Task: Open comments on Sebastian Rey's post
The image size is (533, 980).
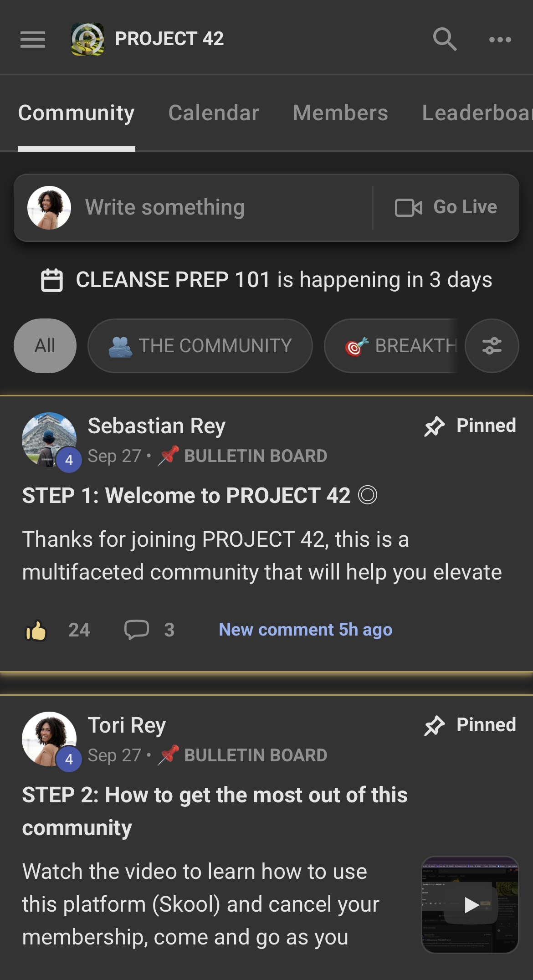Action: 137,630
